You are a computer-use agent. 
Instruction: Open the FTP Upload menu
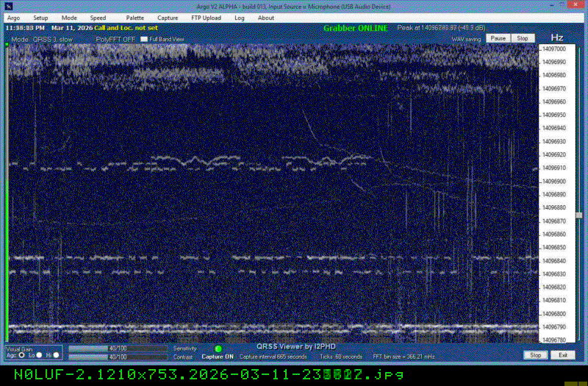click(x=207, y=18)
